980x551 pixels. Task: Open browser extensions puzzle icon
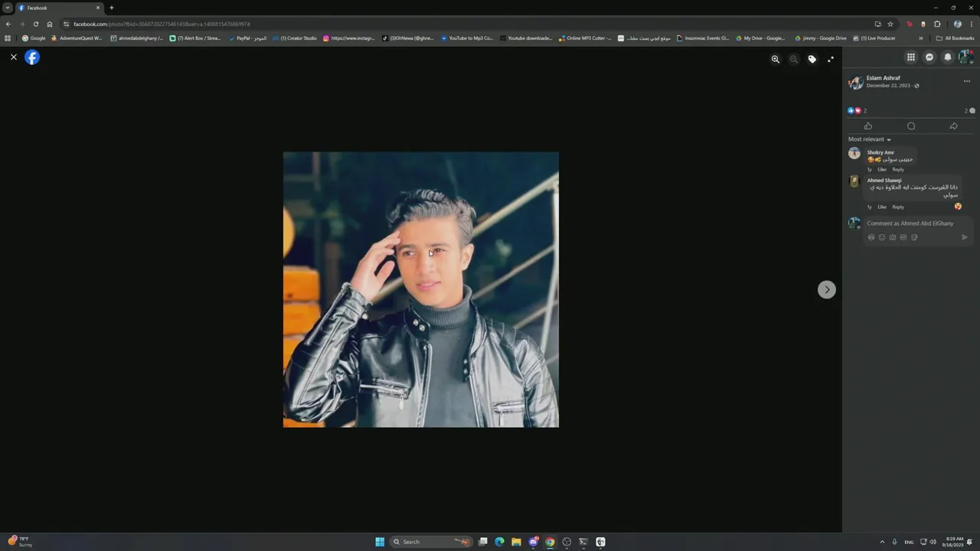click(x=937, y=24)
